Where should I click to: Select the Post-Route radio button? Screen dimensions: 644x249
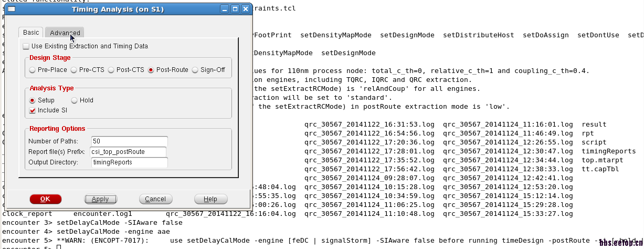(151, 70)
